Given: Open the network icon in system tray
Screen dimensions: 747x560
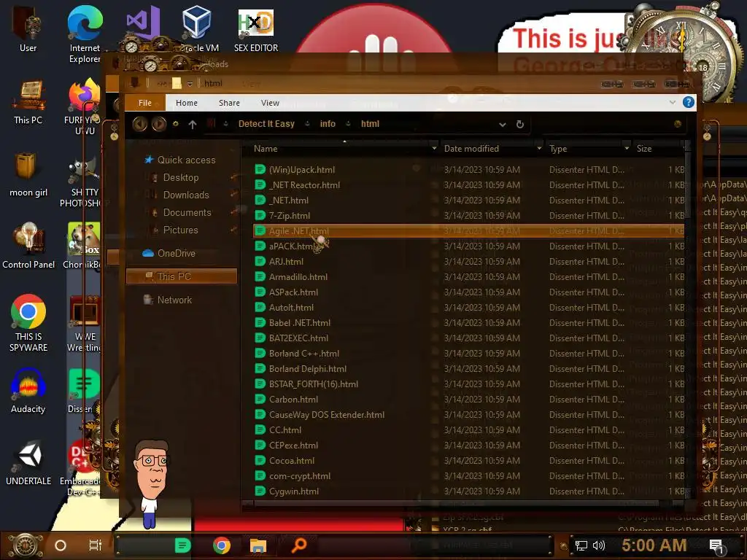Looking at the screenshot, I should [581, 545].
